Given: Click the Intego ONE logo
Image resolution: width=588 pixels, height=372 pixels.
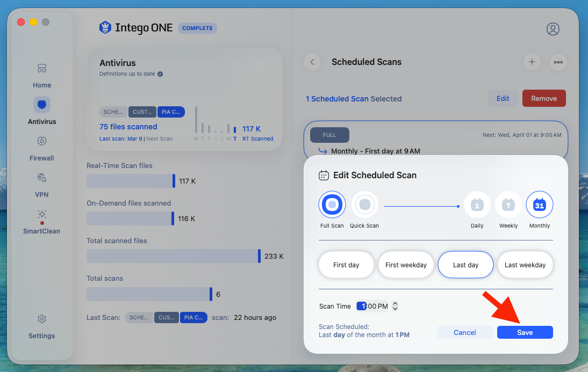Looking at the screenshot, I should click(x=136, y=28).
